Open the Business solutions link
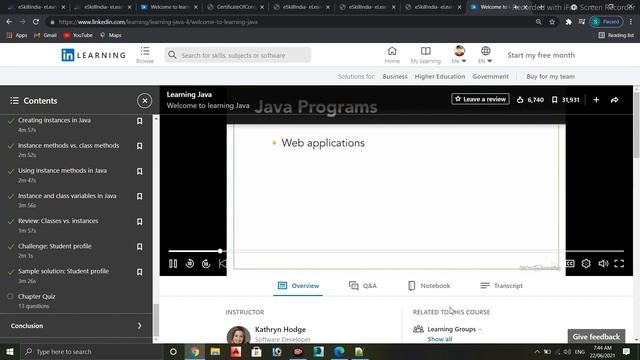 pos(395,76)
